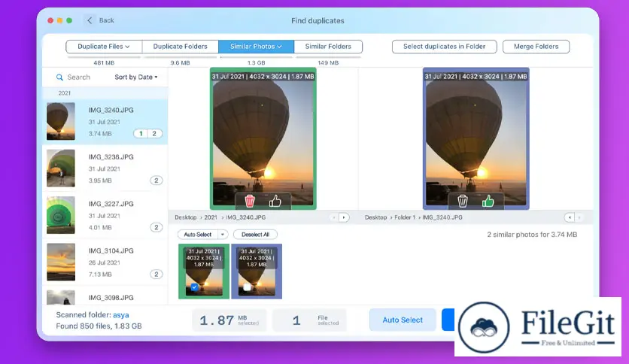Click the 481 MB size label

pos(104,62)
